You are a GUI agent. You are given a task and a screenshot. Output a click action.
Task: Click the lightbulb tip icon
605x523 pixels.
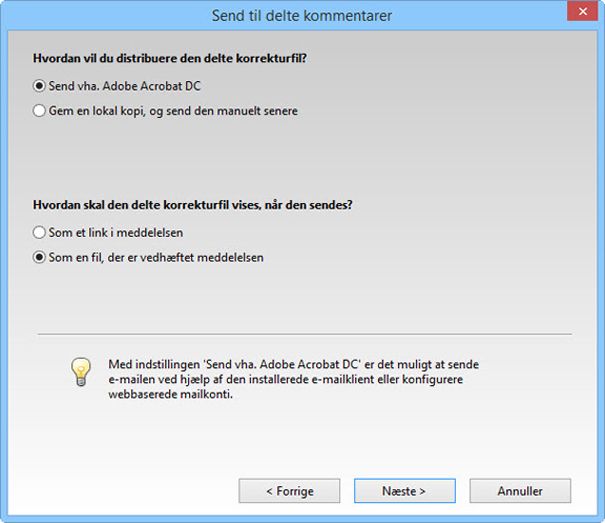coord(81,371)
